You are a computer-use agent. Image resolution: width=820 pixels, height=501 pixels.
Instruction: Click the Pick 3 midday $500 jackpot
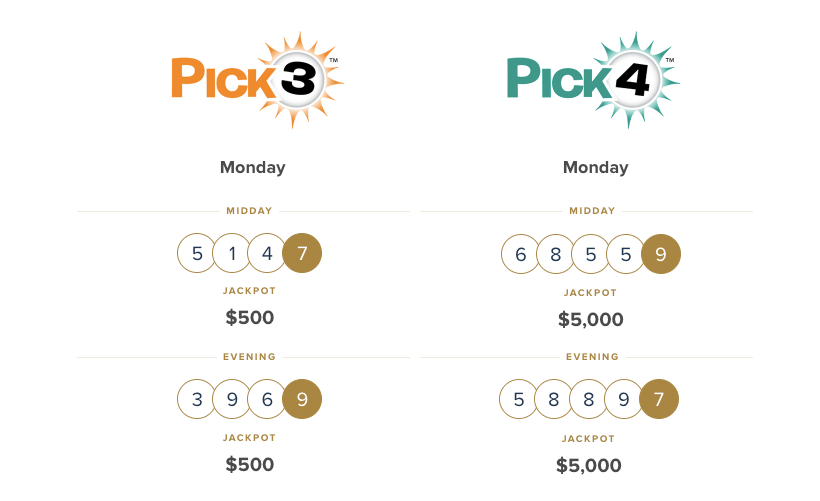[x=249, y=318]
